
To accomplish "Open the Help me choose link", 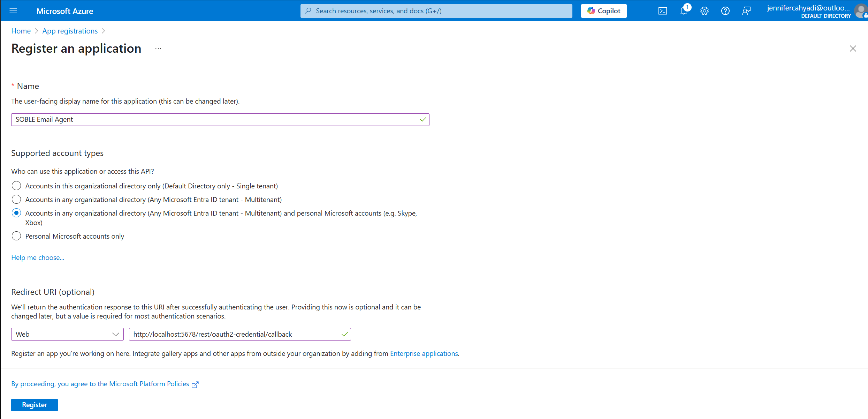I will tap(38, 257).
